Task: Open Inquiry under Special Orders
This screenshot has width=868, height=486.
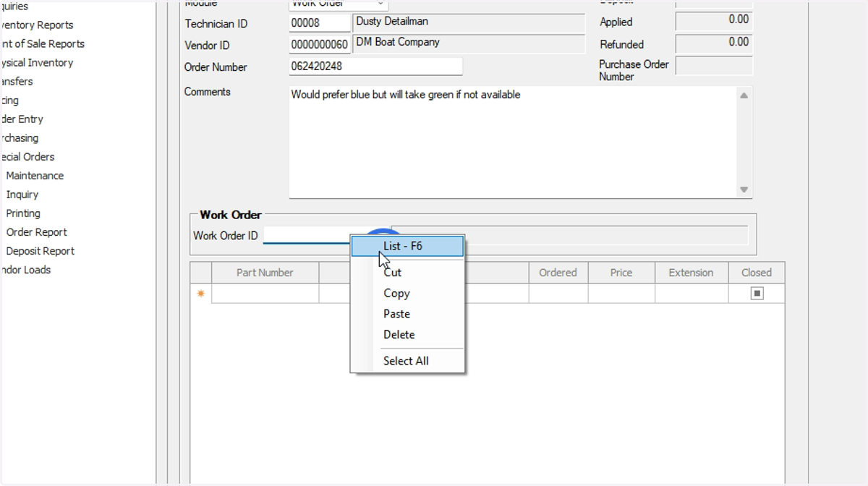Action: click(x=22, y=194)
